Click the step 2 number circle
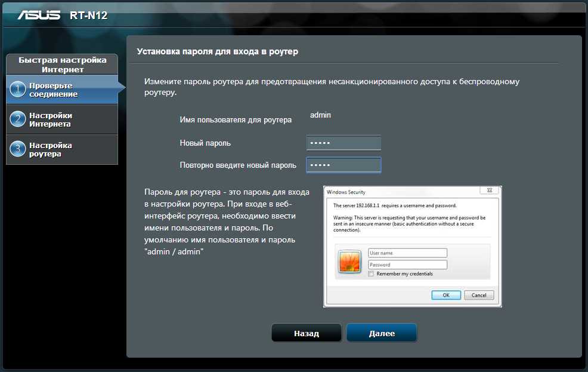This screenshot has width=588, height=372. [17, 119]
